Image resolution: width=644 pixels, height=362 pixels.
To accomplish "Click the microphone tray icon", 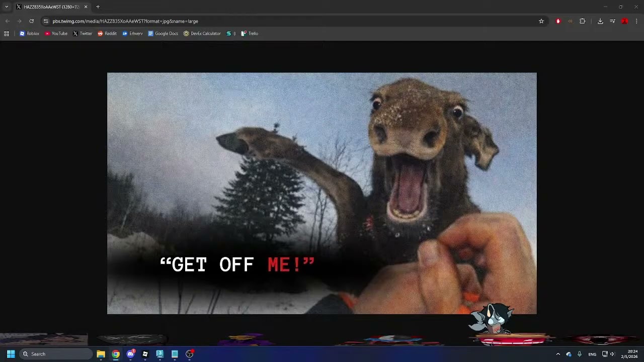I will coord(580,354).
